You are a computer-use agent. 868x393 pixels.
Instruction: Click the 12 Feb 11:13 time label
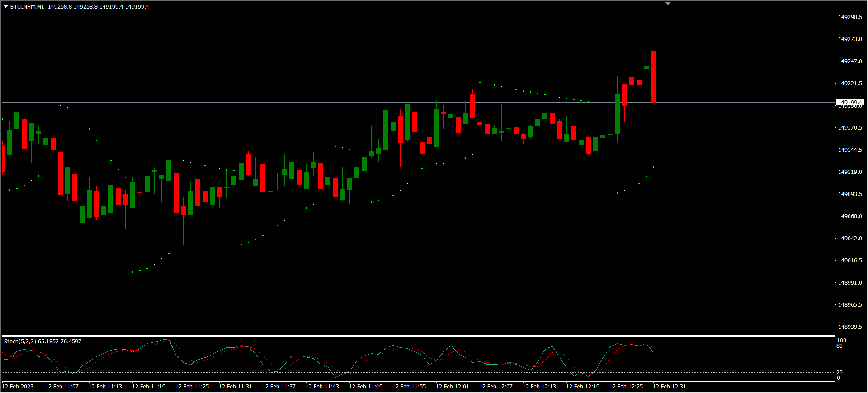point(105,387)
